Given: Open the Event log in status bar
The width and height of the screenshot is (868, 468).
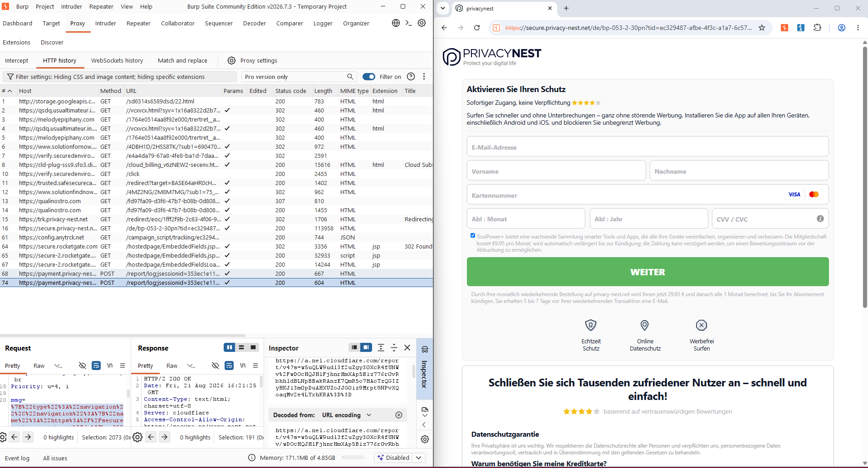Looking at the screenshot, I should [x=17, y=458].
